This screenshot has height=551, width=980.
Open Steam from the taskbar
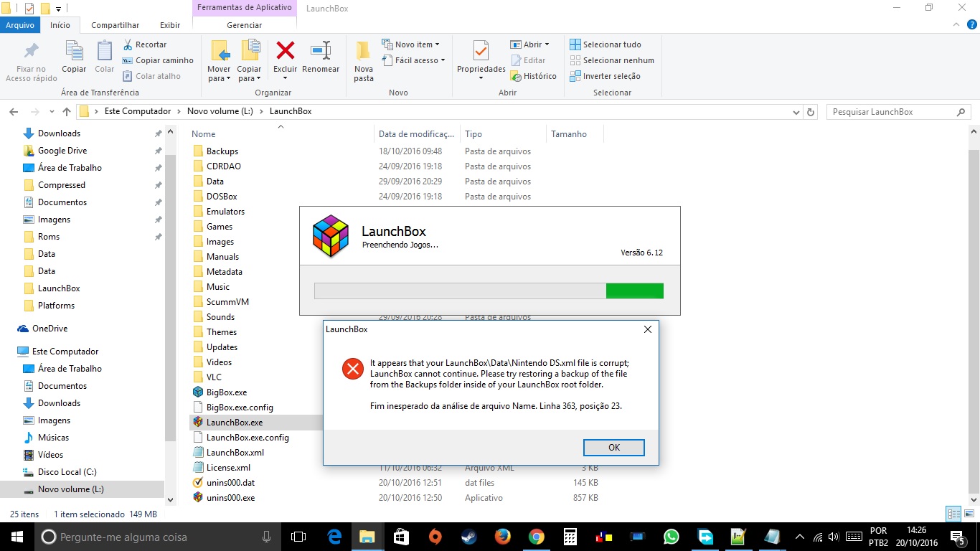(468, 537)
